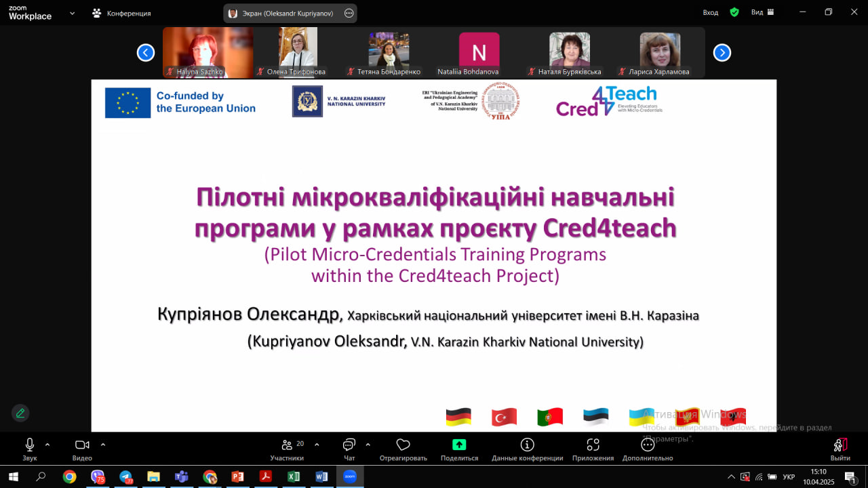The image size is (868, 488).
Task: Select Тетяна Бондаренко video thumbnail
Action: tap(389, 52)
